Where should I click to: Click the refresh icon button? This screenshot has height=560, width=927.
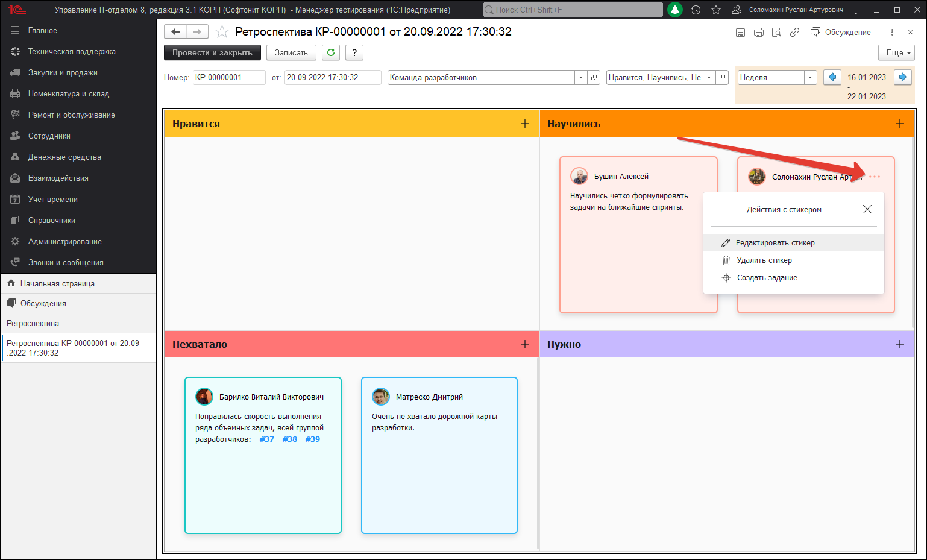[x=330, y=53]
